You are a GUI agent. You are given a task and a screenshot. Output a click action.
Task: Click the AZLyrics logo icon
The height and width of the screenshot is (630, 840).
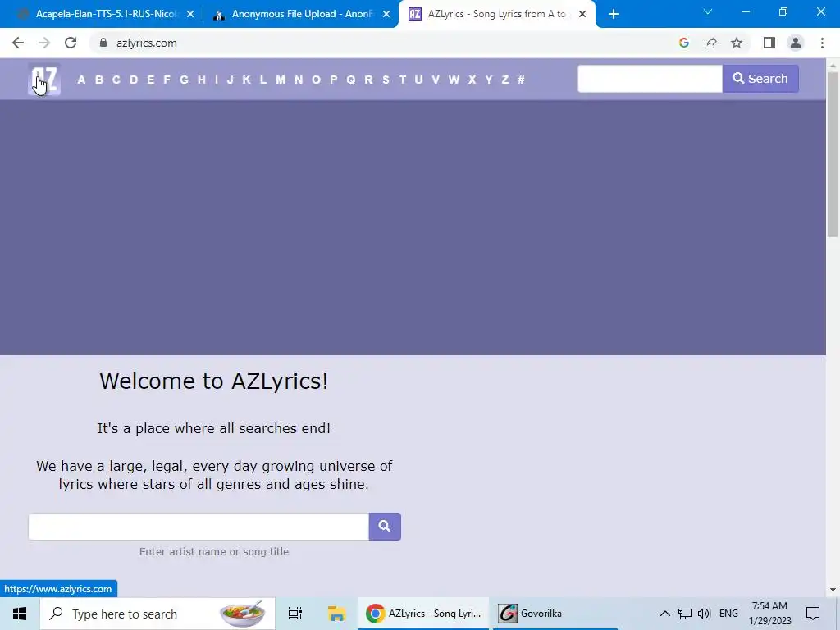[44, 80]
